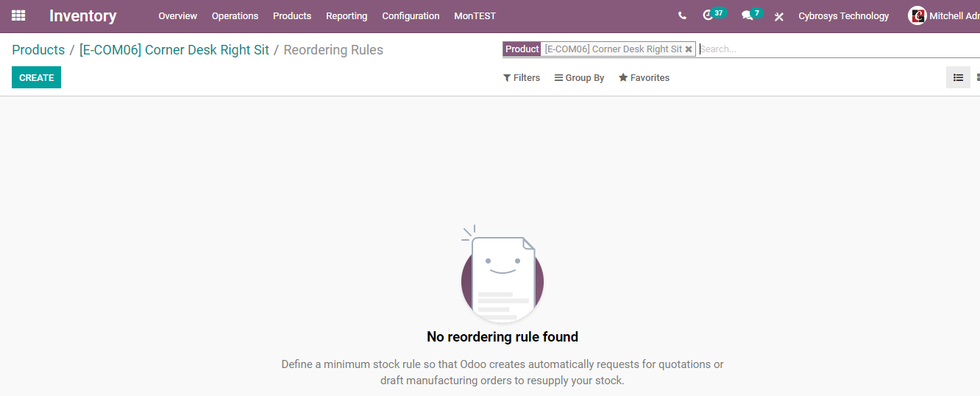Click the smiling document illustration
This screenshot has width=980, height=396.
click(x=503, y=274)
